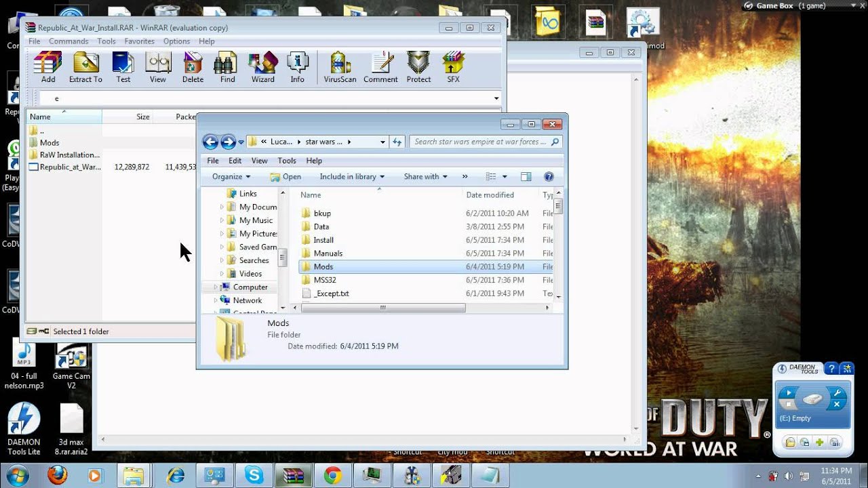Click the Explorer Back arrow button
Image resolution: width=868 pixels, height=488 pixels.
tap(210, 142)
